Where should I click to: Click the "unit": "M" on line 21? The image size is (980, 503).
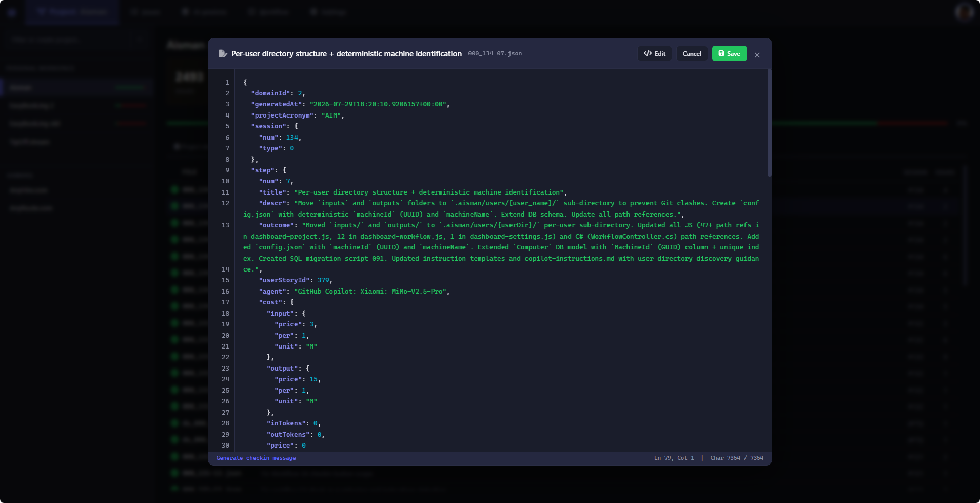(296, 346)
